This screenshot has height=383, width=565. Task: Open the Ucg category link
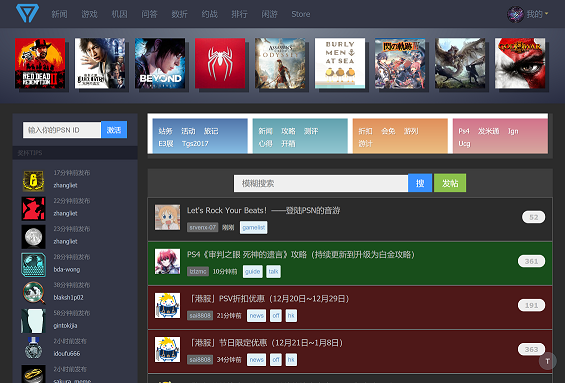coord(464,144)
